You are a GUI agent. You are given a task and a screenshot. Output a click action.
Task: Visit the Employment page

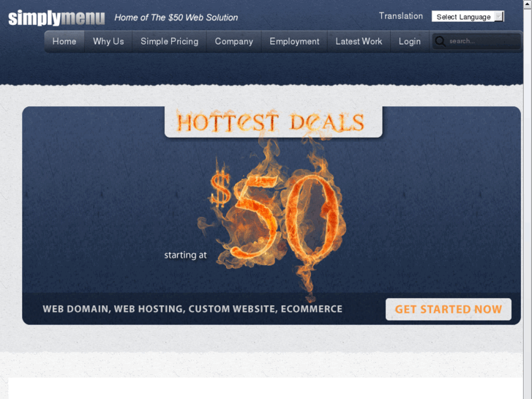(294, 42)
